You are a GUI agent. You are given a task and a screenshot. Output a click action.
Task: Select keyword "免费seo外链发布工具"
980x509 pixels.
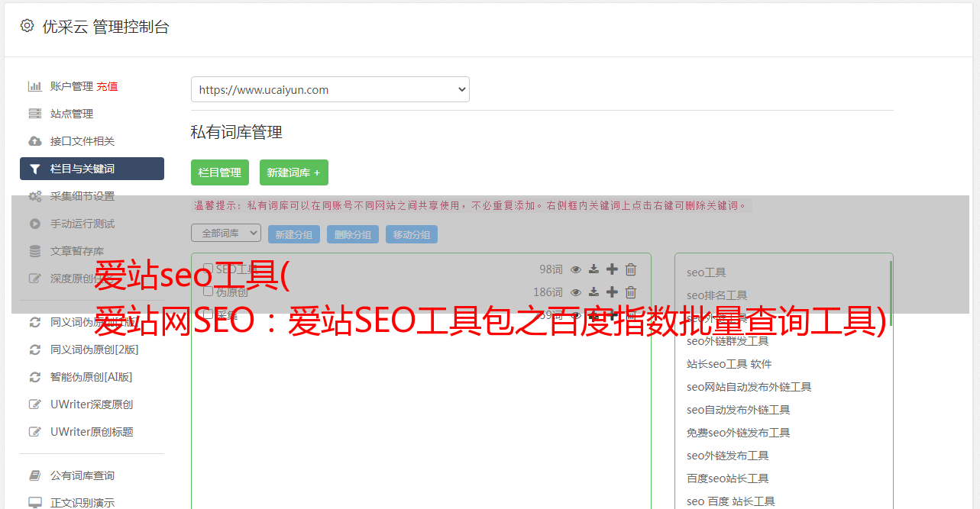(739, 433)
